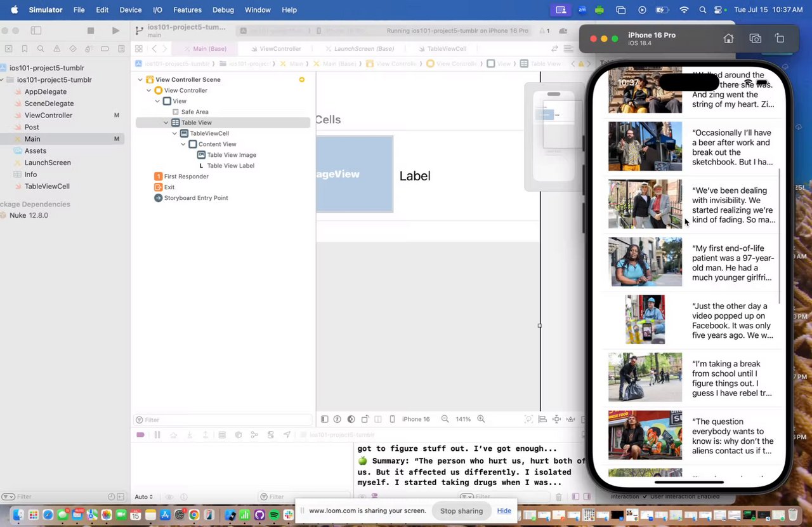812x527 pixels.
Task: Open the Auto variables view dropdown
Action: coord(144,497)
